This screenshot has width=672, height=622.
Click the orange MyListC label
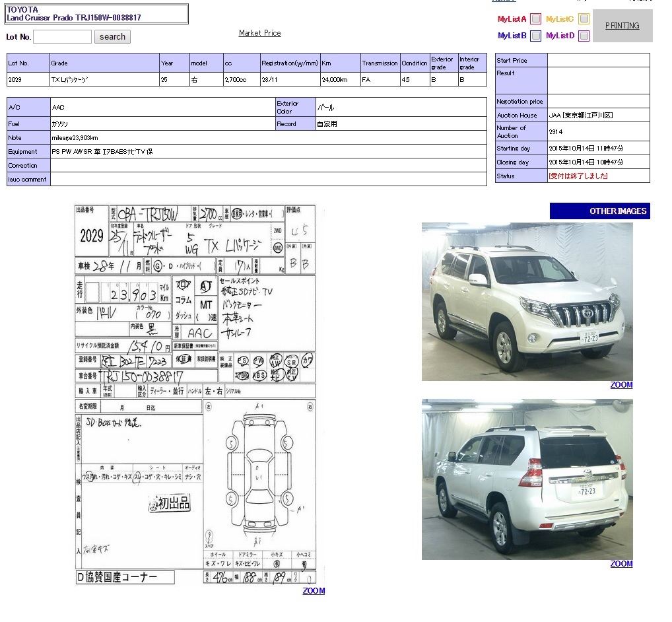pos(560,19)
